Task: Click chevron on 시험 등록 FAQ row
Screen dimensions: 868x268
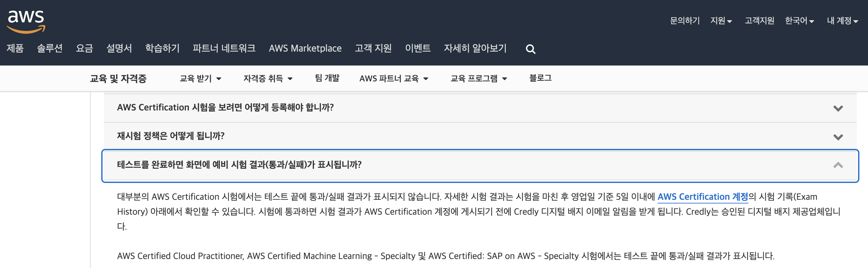Action: pos(838,108)
